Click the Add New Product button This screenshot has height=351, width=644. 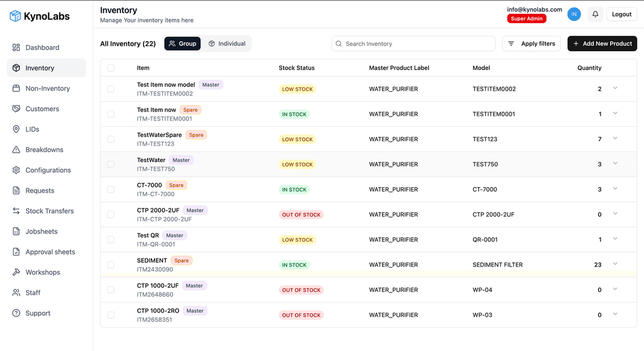[602, 44]
